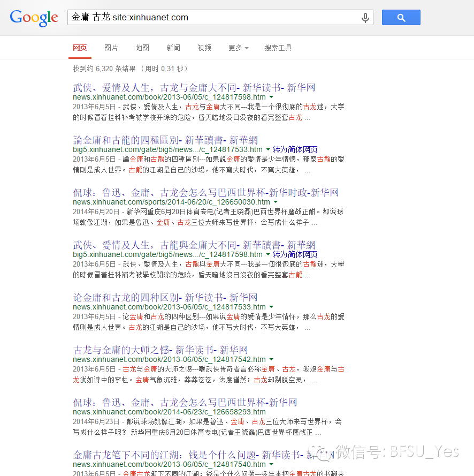Expand arrow beside big5 c_124817533.htm URL
Image resolution: width=474 pixels, height=476 pixels.
point(268,149)
